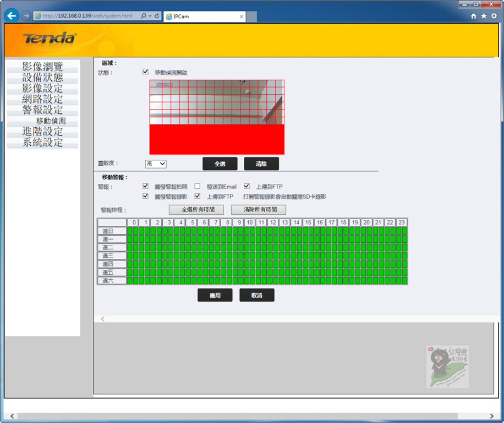The width and height of the screenshot is (504, 423).
Task: Close the IPCam tab
Action: point(242,17)
